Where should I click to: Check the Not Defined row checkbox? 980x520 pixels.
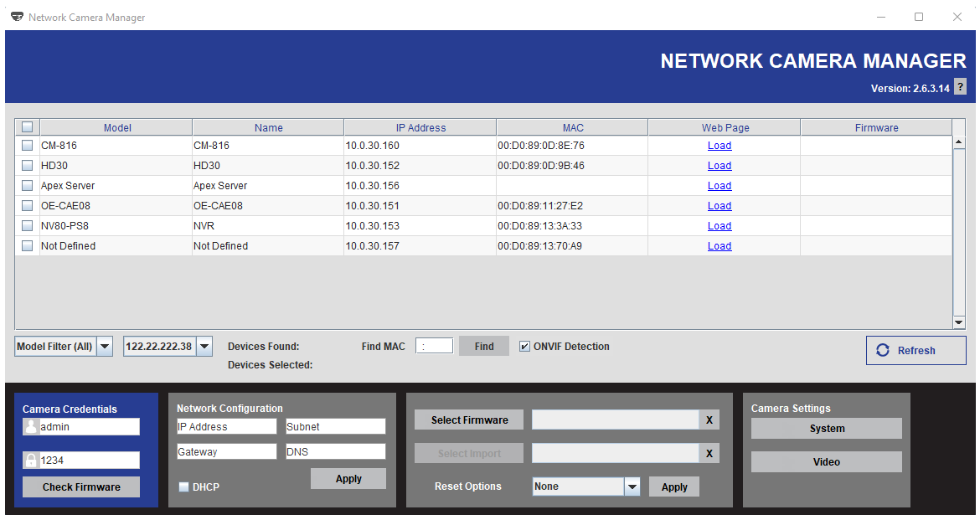28,245
